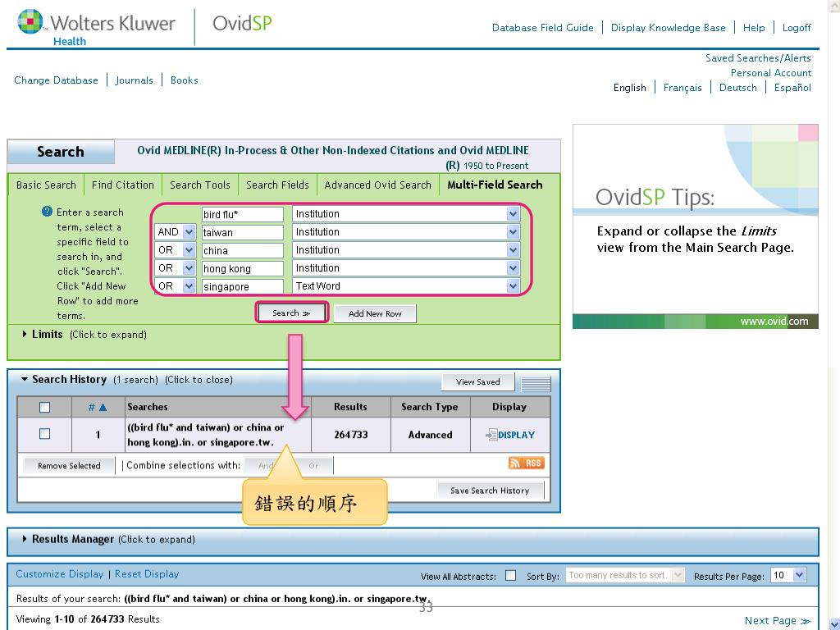Open Saved Searches/Alerts link
The width and height of the screenshot is (840, 630).
[x=758, y=58]
